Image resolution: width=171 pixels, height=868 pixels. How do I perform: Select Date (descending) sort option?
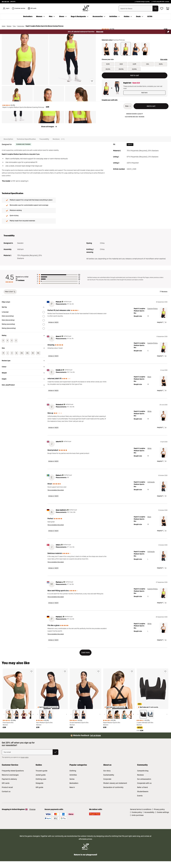[x=44, y=320]
